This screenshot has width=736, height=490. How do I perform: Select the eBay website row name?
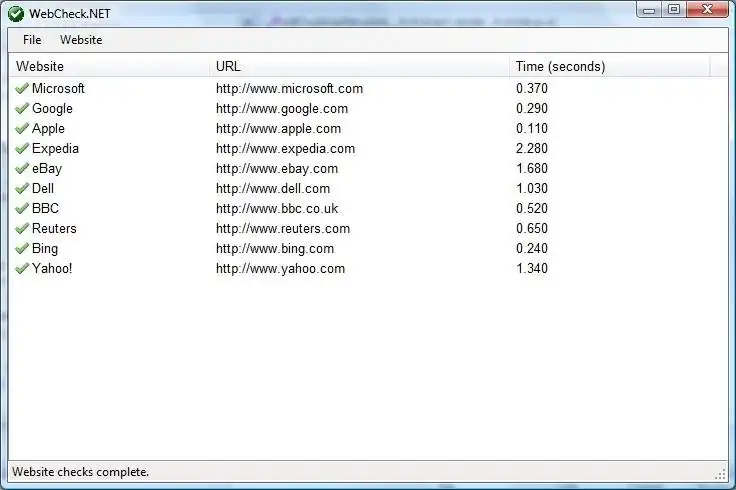pos(47,168)
